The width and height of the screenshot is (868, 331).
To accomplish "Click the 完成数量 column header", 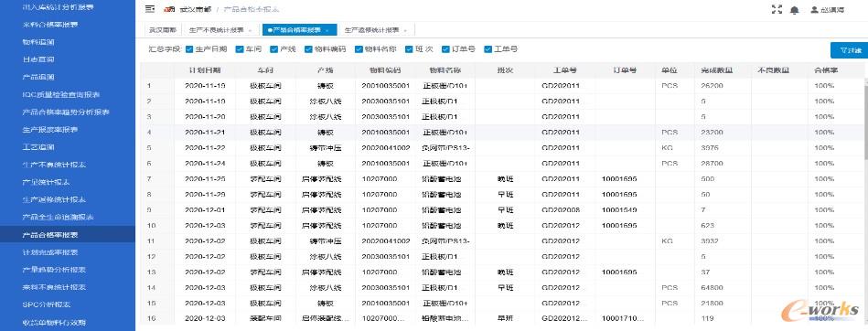I will point(717,70).
